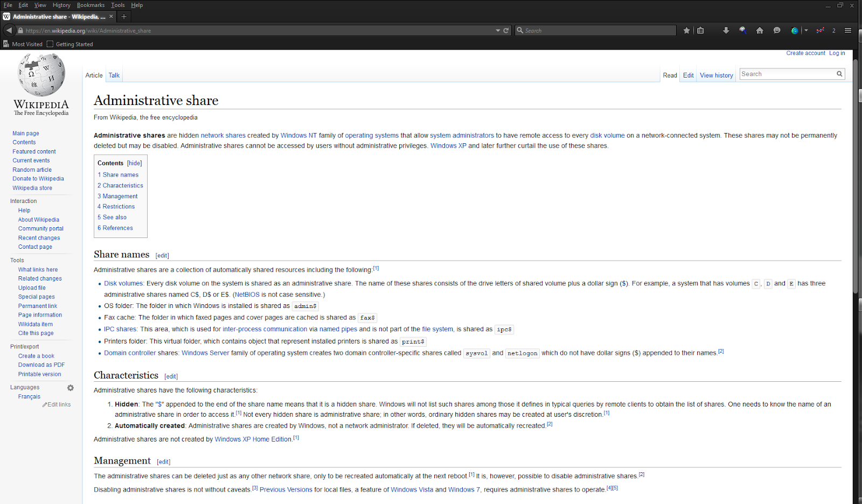Open the View menu

click(x=40, y=5)
